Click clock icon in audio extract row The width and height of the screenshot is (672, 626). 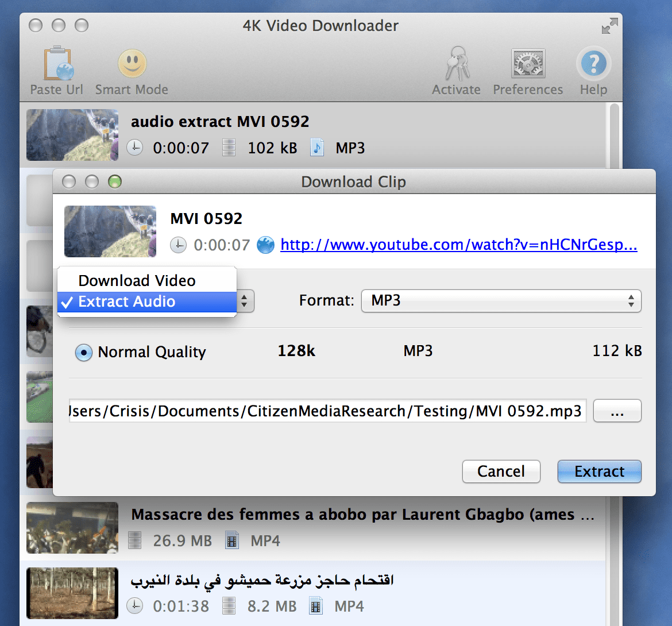(134, 148)
